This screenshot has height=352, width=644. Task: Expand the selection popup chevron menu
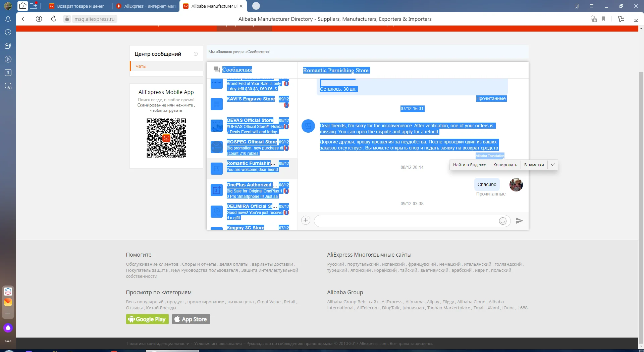553,165
